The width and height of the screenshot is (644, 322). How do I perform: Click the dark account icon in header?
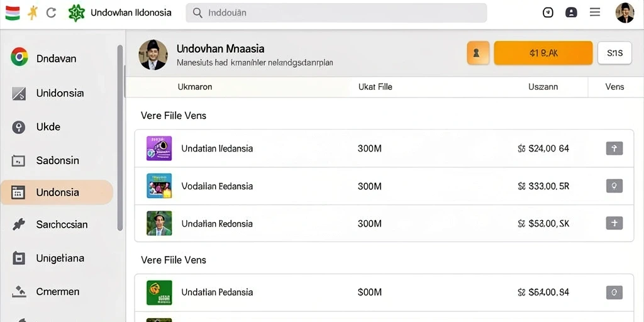(571, 13)
